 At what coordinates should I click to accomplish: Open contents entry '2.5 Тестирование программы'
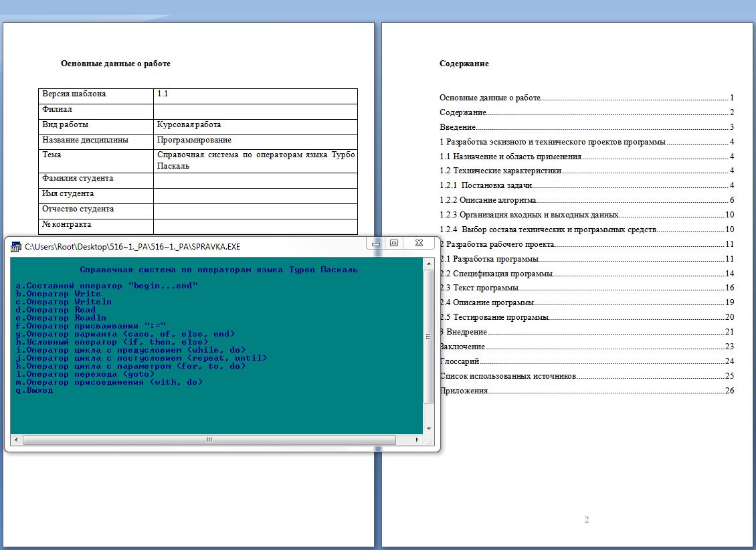[x=587, y=317]
